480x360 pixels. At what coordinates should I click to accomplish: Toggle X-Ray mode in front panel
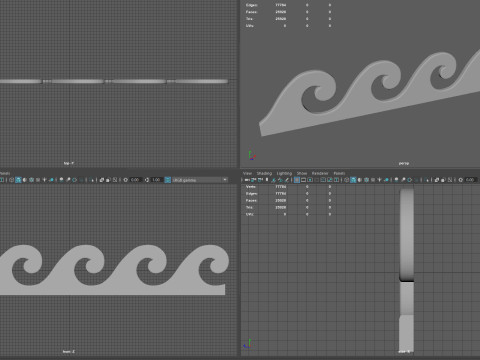[102, 180]
